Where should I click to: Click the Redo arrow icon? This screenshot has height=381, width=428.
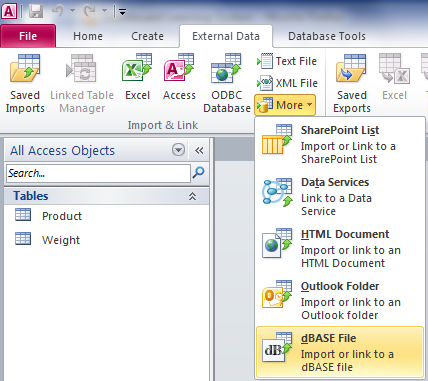[x=89, y=11]
